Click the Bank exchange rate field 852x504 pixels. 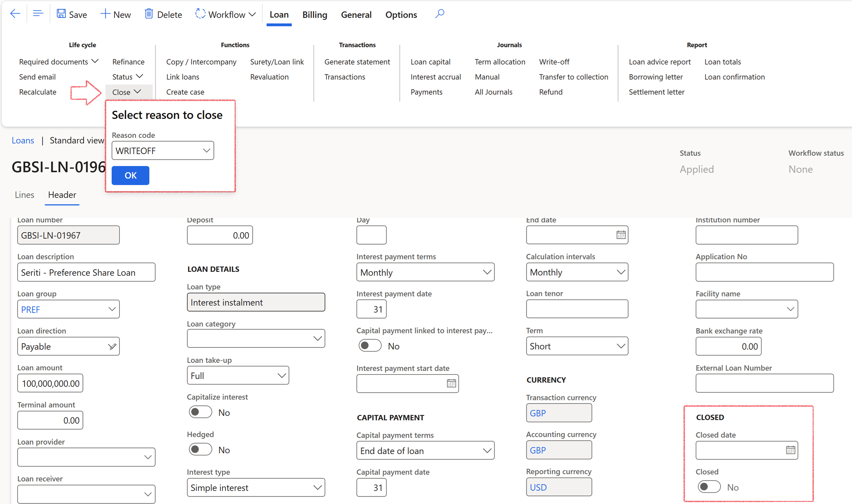[x=728, y=346]
